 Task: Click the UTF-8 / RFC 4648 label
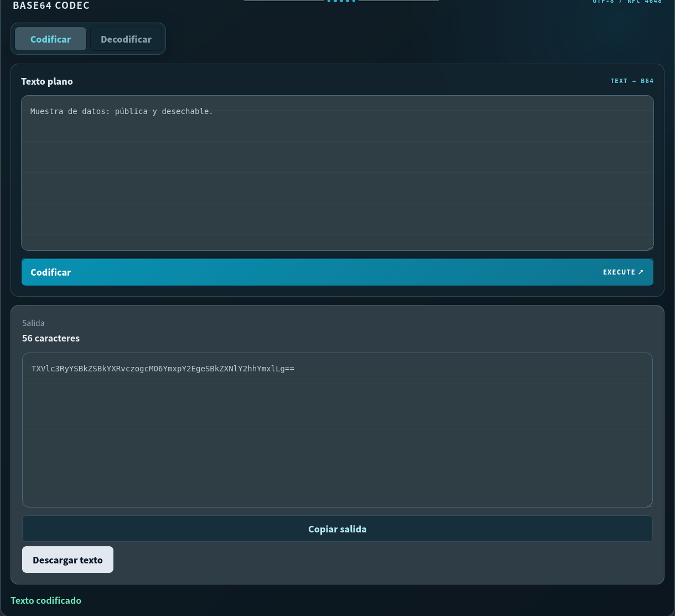[x=627, y=2]
